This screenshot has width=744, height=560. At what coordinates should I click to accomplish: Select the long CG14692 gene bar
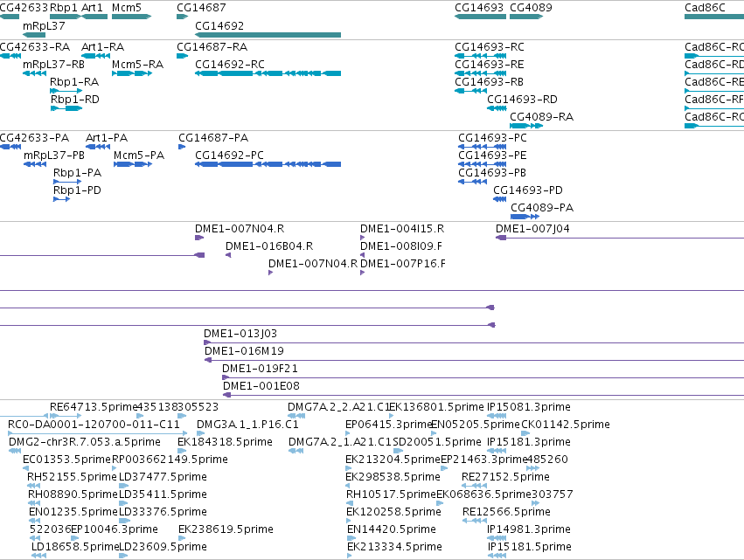click(268, 35)
